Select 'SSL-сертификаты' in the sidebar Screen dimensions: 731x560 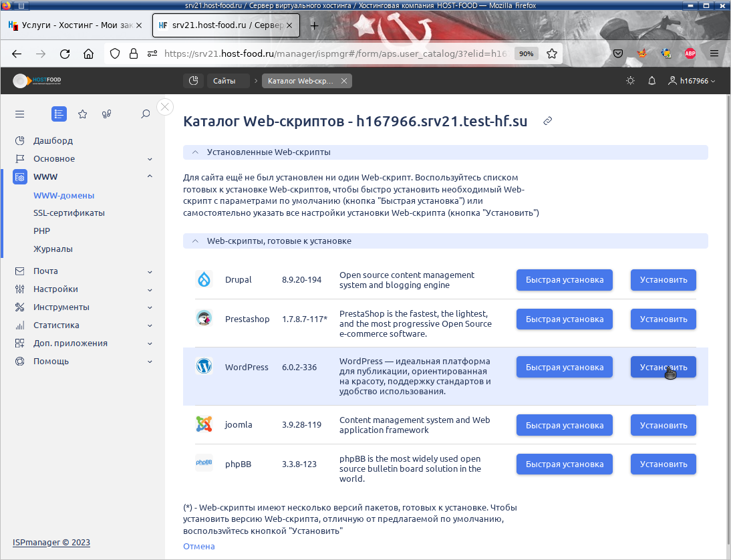(69, 213)
